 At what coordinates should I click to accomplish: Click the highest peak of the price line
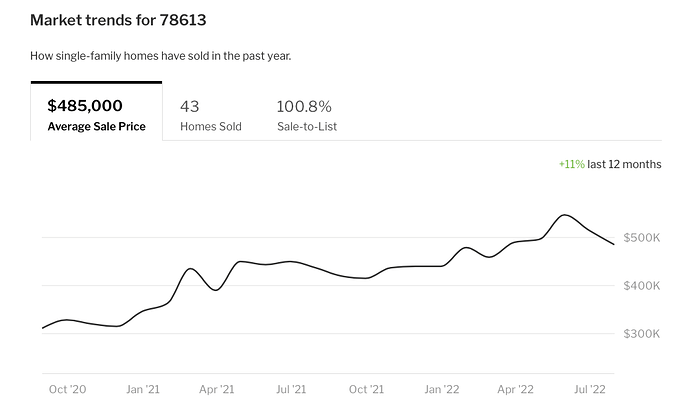[565, 215]
